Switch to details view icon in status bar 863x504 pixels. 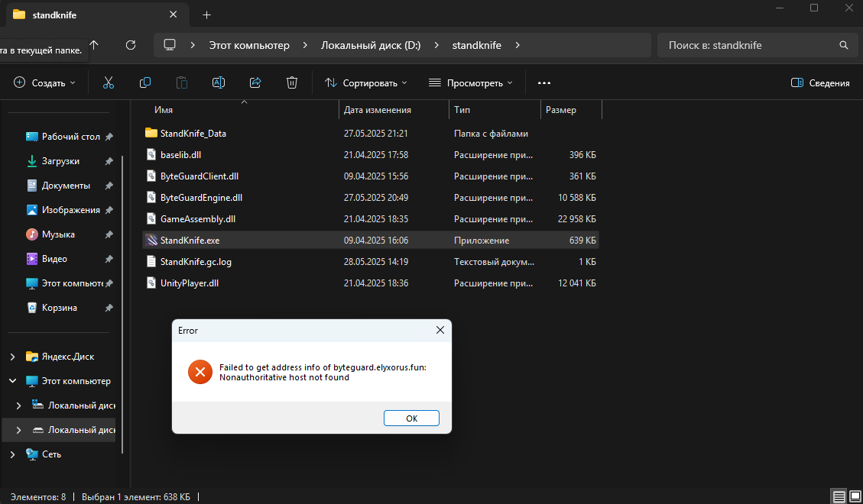839,497
